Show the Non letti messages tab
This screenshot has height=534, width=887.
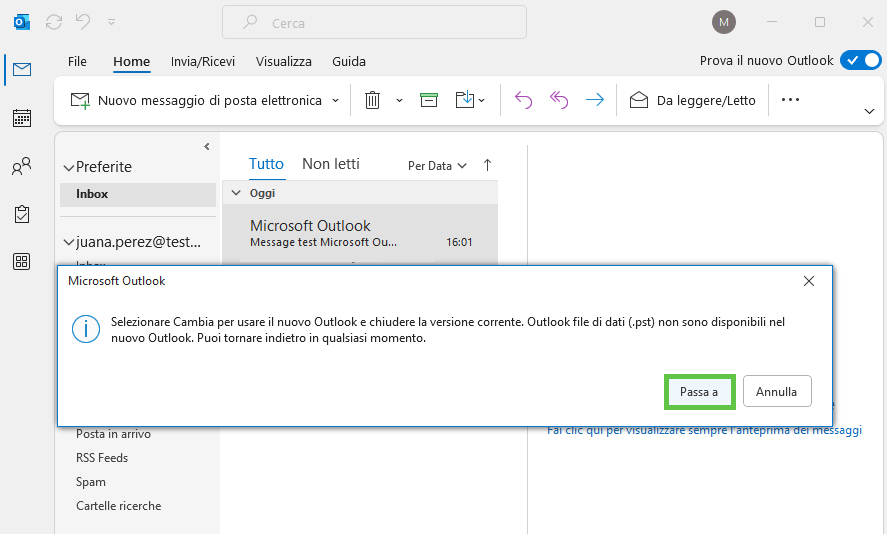[331, 164]
